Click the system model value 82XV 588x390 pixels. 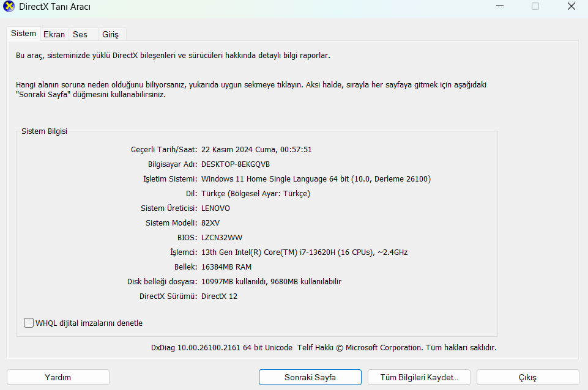pyautogui.click(x=210, y=223)
